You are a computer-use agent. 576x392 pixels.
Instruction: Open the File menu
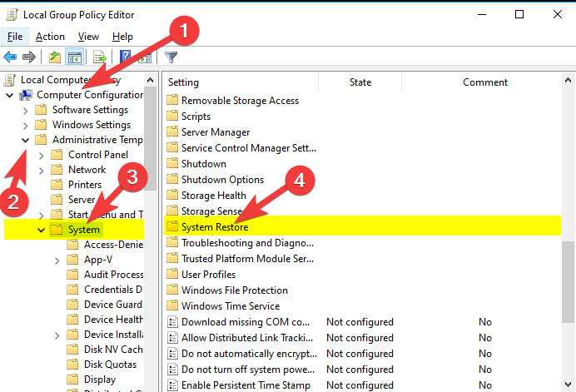[15, 37]
